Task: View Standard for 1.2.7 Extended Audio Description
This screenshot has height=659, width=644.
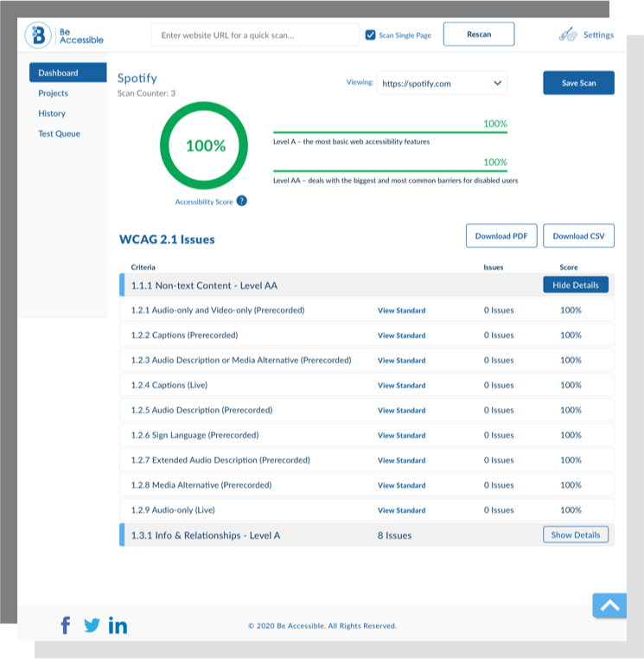Action: [402, 460]
